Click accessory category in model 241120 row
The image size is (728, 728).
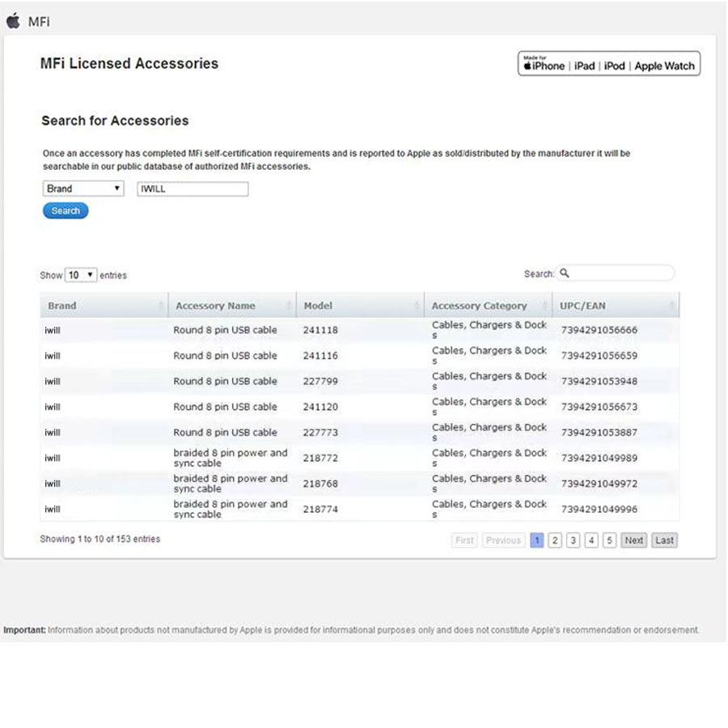point(489,407)
